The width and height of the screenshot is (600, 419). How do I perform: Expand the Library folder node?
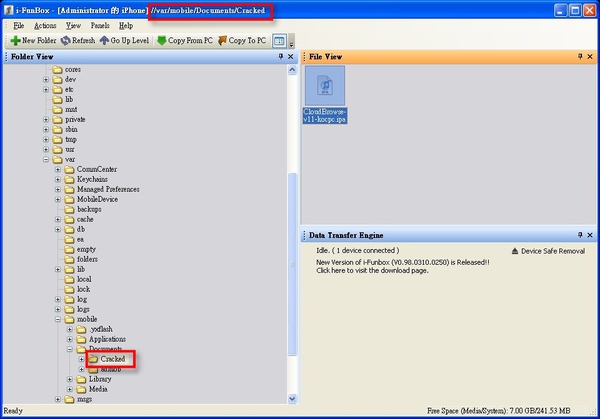[70, 379]
